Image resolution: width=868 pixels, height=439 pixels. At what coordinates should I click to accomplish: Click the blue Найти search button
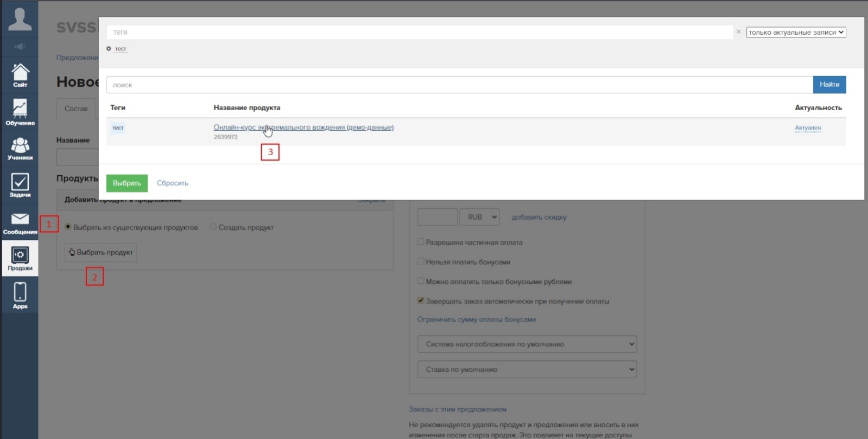pyautogui.click(x=829, y=85)
